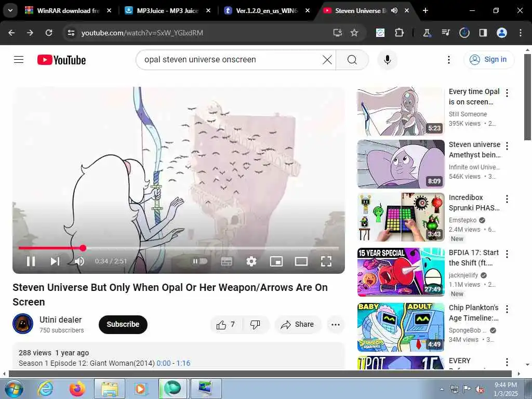Start voice search with microphone
This screenshot has height=399, width=532.
point(388,60)
